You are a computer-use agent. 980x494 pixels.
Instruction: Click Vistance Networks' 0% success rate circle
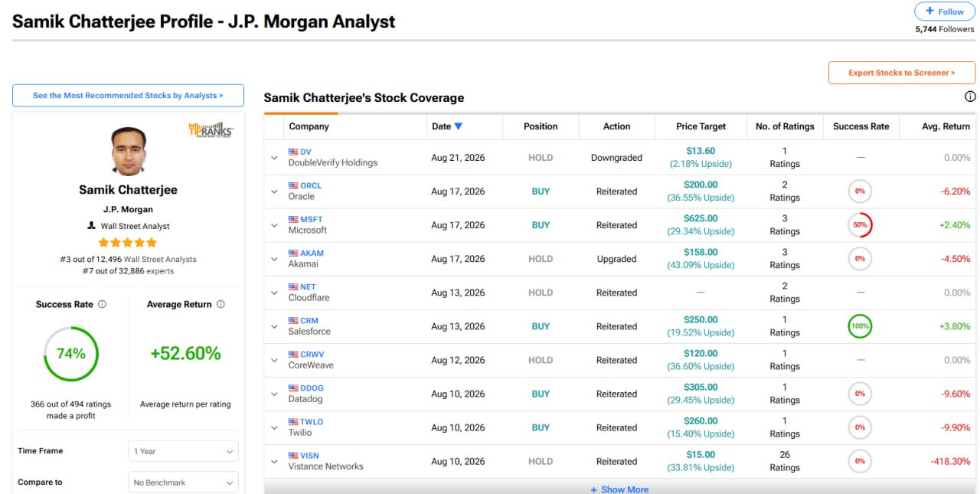click(x=860, y=461)
